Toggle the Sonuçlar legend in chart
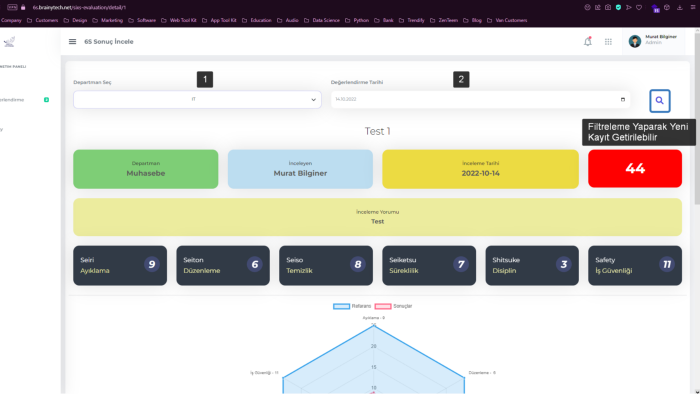700x394 pixels. (x=393, y=306)
